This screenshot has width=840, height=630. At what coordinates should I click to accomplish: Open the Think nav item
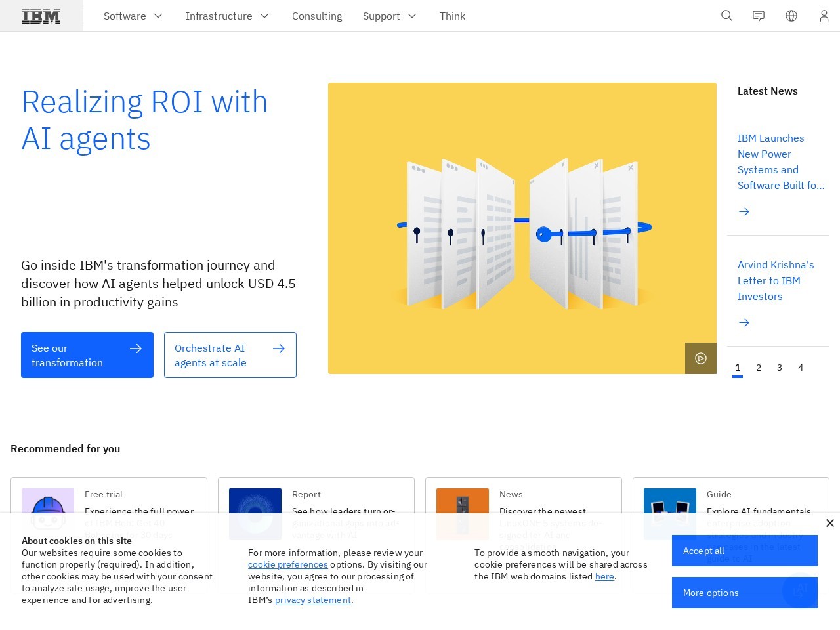point(452,16)
